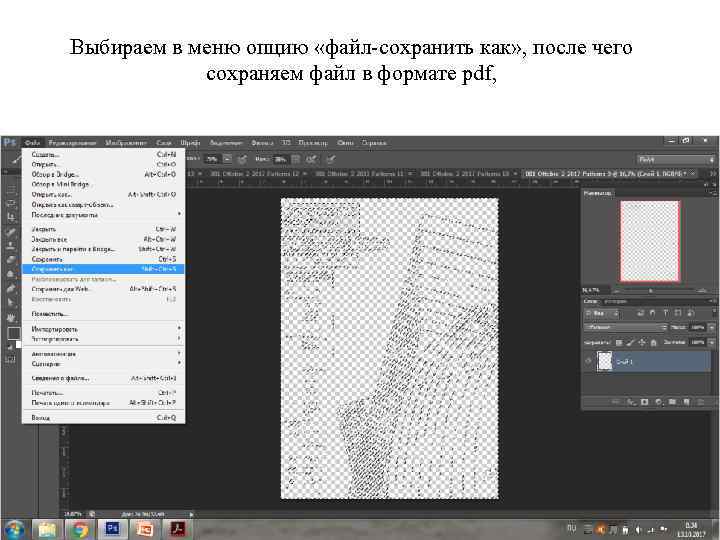
Task: Toggle layer filtering switch in Layers panel
Action: pos(713,312)
